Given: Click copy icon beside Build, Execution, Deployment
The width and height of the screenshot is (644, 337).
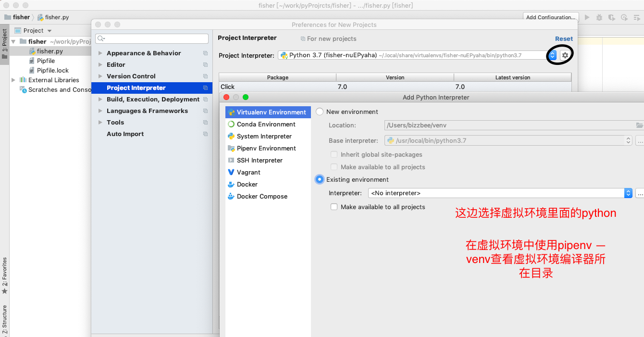Looking at the screenshot, I should click(205, 100).
